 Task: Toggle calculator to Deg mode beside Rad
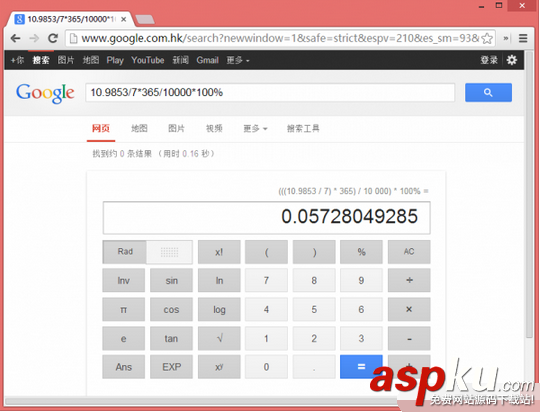click(169, 252)
